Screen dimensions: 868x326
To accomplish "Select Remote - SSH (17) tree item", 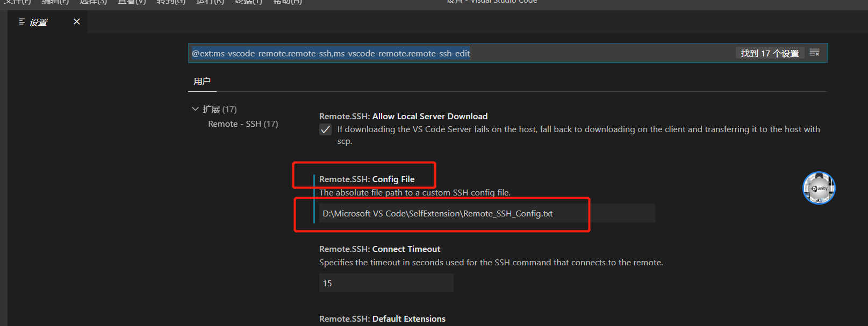I will pyautogui.click(x=243, y=124).
